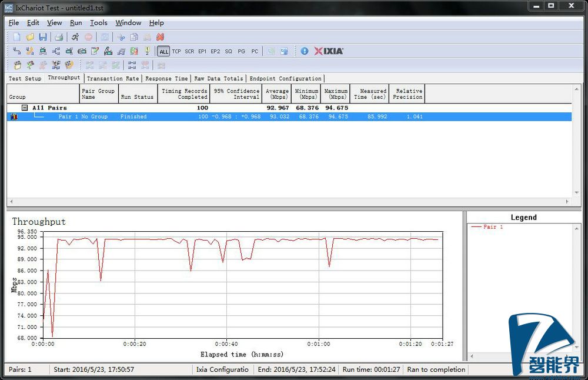The width and height of the screenshot is (588, 380).
Task: Toggle the ALL filter button
Action: tap(163, 52)
